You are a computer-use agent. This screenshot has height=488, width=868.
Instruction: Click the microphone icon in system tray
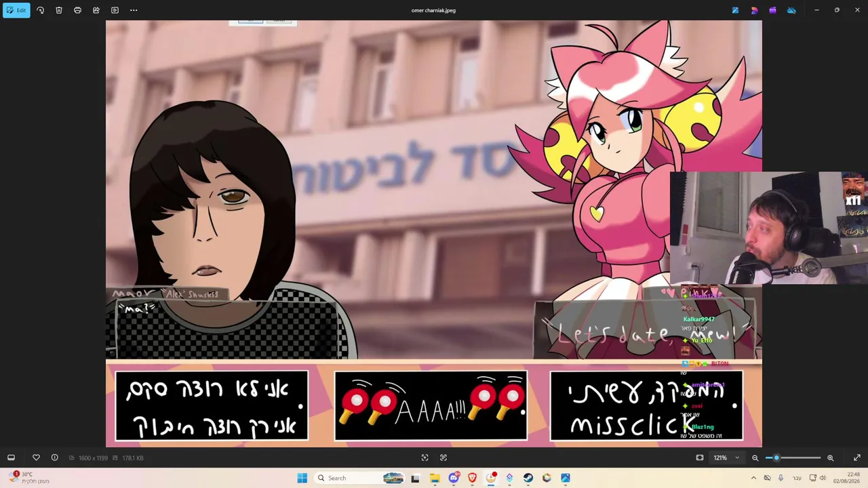click(x=781, y=478)
